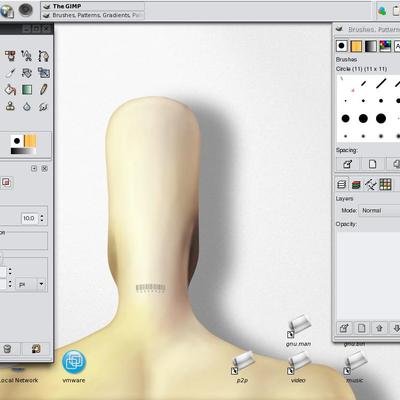This screenshot has height=400, width=400.
Task: Open the Colormap tab
Action: pyautogui.click(x=385, y=184)
